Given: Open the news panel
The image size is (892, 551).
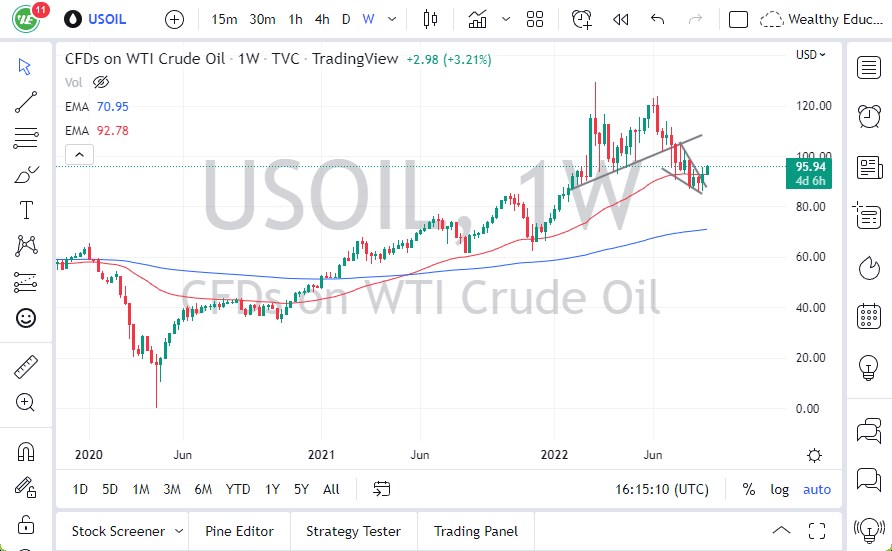Looking at the screenshot, I should pyautogui.click(x=869, y=168).
